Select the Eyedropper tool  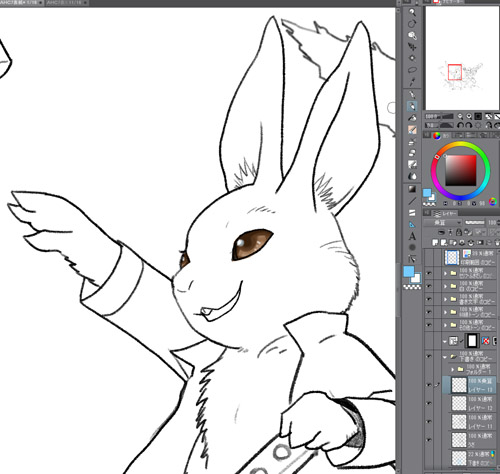coord(412,82)
